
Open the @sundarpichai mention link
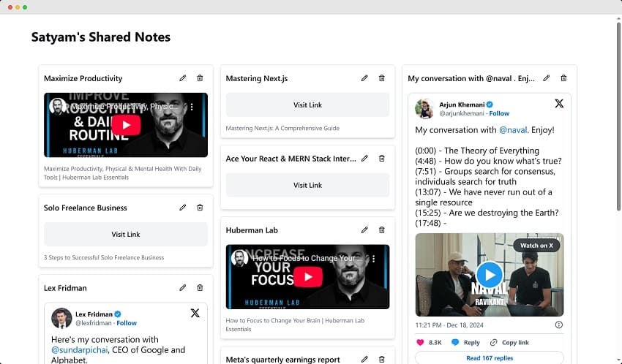point(79,349)
